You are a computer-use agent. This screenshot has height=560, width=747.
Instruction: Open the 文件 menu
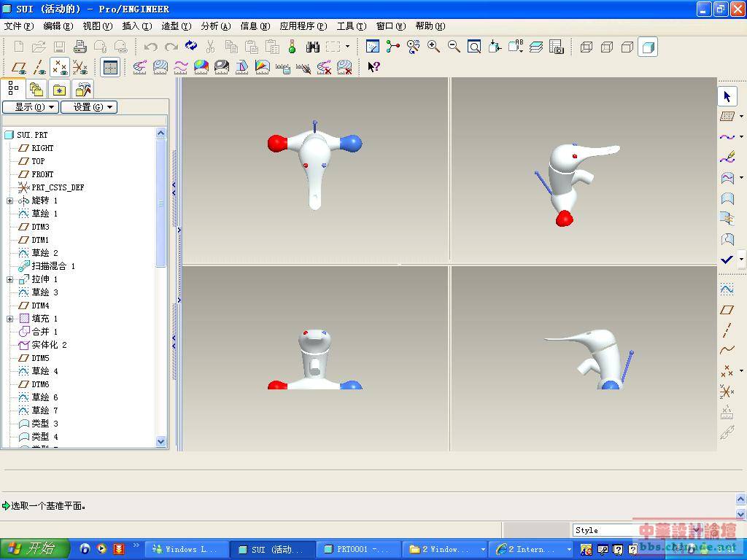click(19, 26)
